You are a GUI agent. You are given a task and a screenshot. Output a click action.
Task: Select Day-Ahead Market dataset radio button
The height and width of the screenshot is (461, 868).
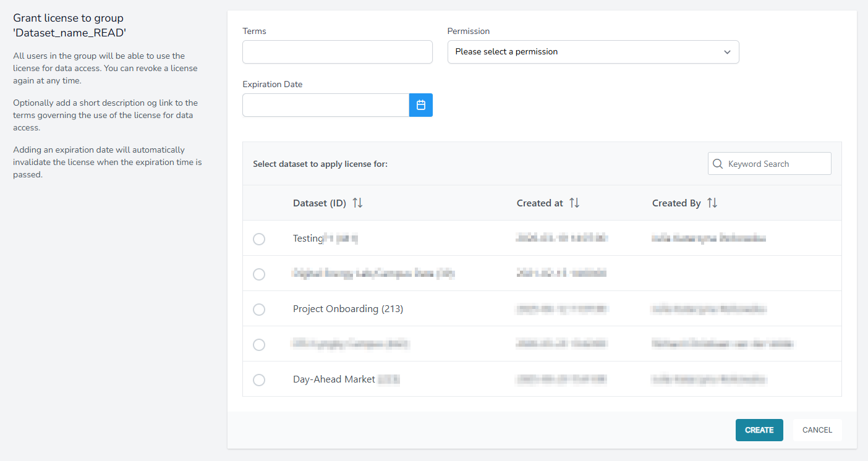coord(259,380)
